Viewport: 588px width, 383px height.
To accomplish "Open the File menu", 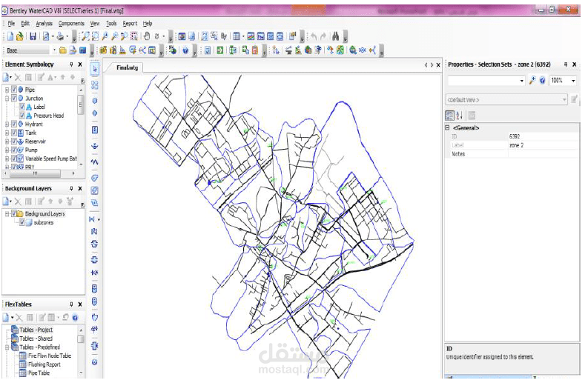I will (x=12, y=23).
